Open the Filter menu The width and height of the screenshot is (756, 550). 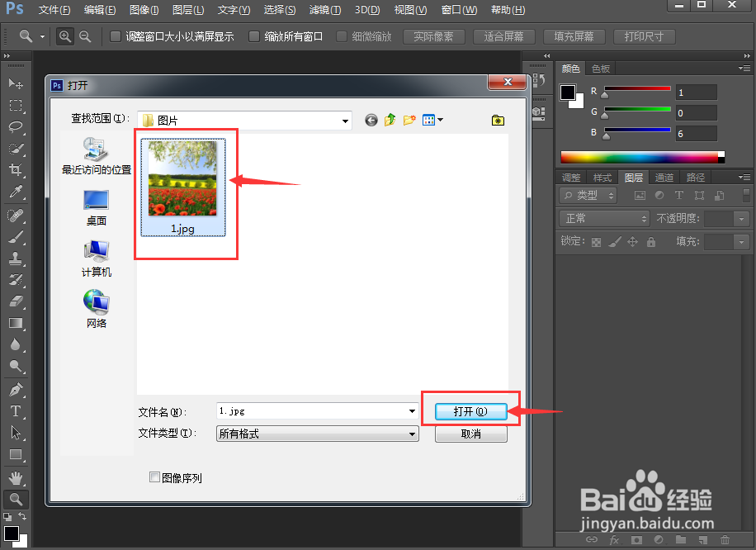coord(325,10)
